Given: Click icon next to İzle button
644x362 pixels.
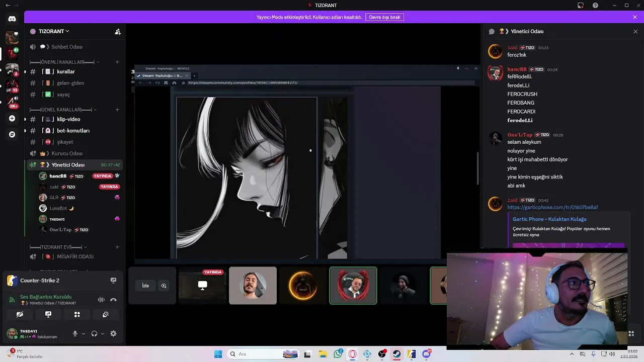Looking at the screenshot, I should point(164,286).
